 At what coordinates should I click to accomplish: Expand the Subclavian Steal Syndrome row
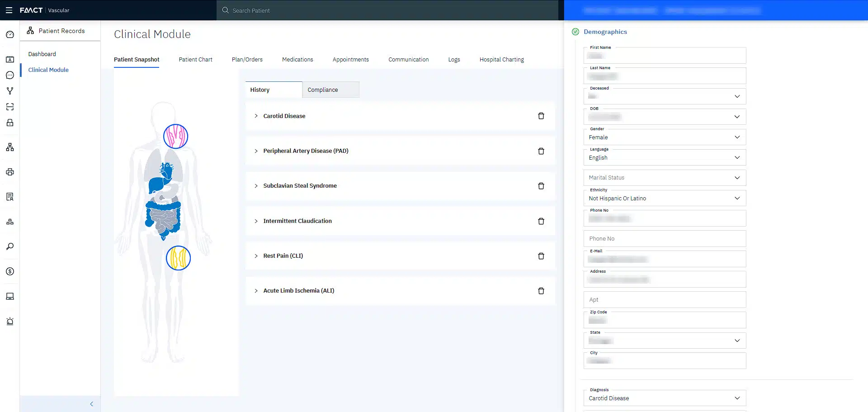pyautogui.click(x=256, y=186)
